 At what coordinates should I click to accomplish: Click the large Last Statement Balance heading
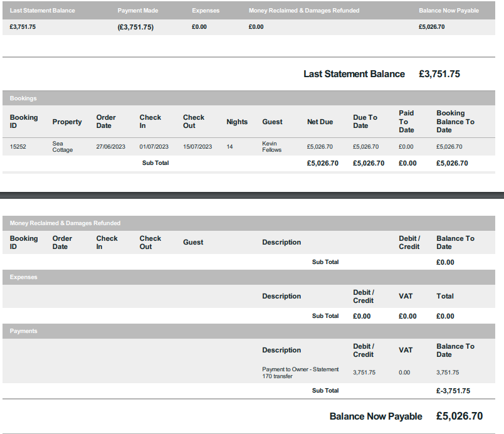pyautogui.click(x=354, y=74)
